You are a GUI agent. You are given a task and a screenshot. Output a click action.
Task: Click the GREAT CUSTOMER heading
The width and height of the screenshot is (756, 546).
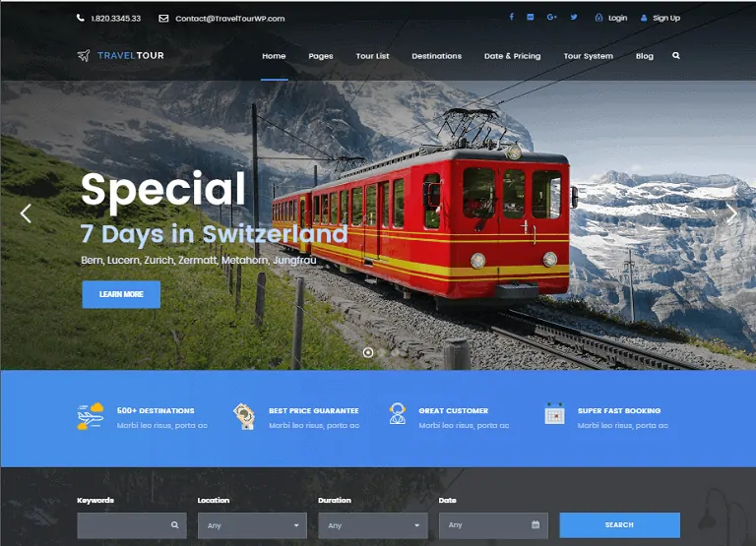tap(453, 410)
